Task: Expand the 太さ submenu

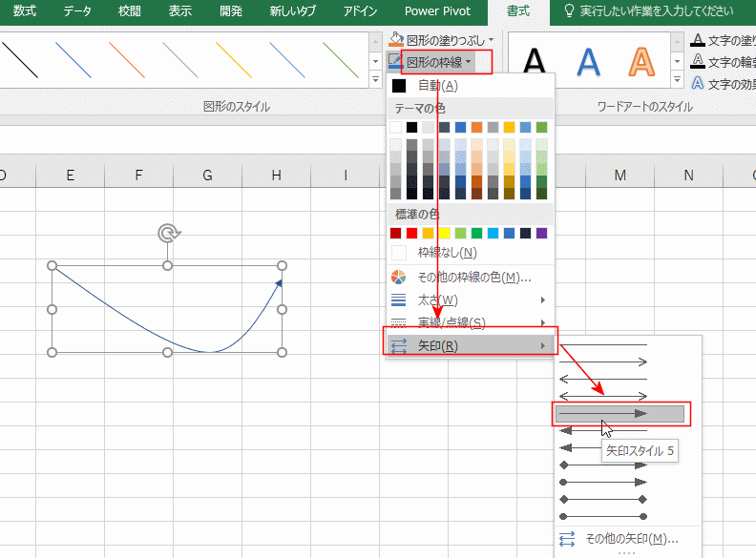Action: [468, 300]
